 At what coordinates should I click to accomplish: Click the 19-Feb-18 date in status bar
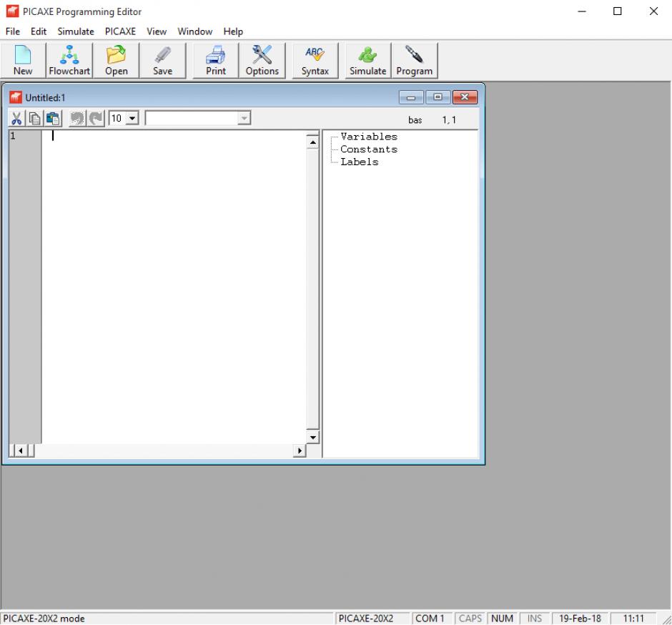click(580, 618)
